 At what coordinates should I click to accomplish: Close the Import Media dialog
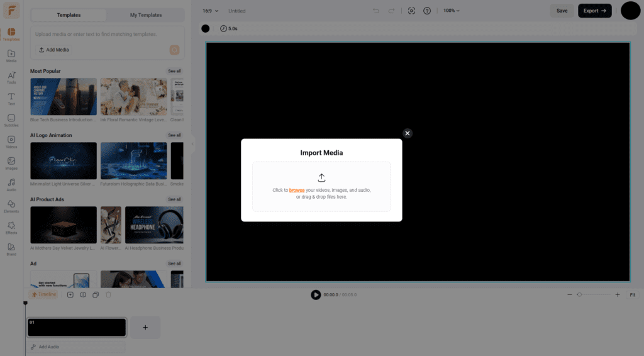click(x=408, y=133)
